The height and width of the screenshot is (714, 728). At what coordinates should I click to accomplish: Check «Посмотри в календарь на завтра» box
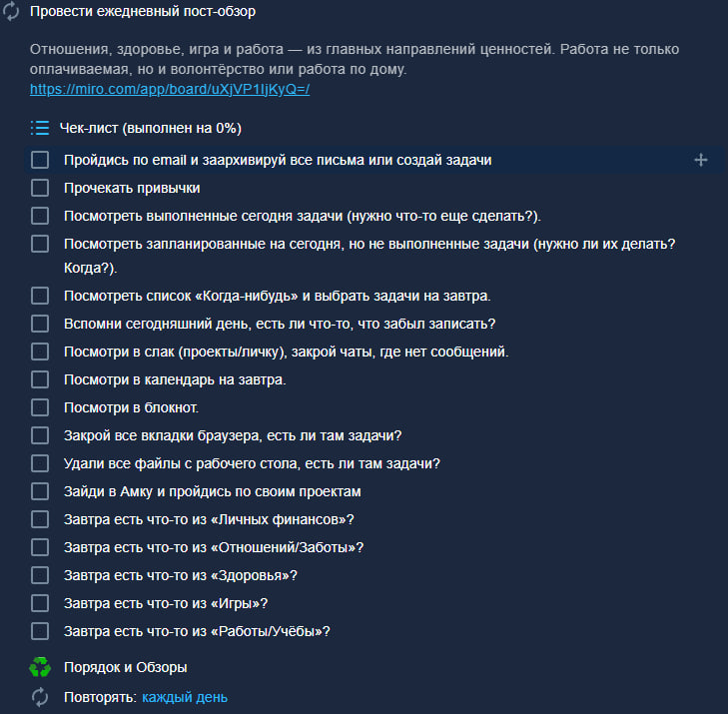[x=40, y=379]
